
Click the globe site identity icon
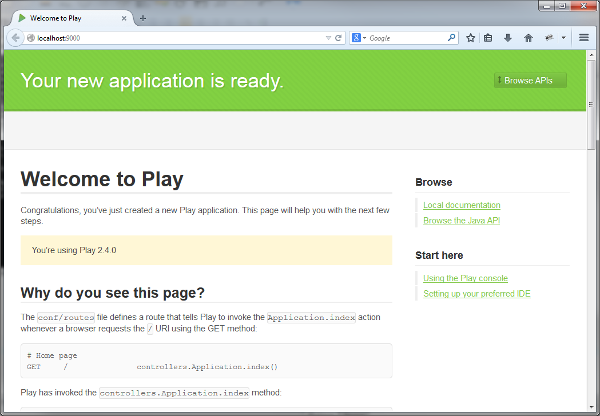click(x=31, y=38)
